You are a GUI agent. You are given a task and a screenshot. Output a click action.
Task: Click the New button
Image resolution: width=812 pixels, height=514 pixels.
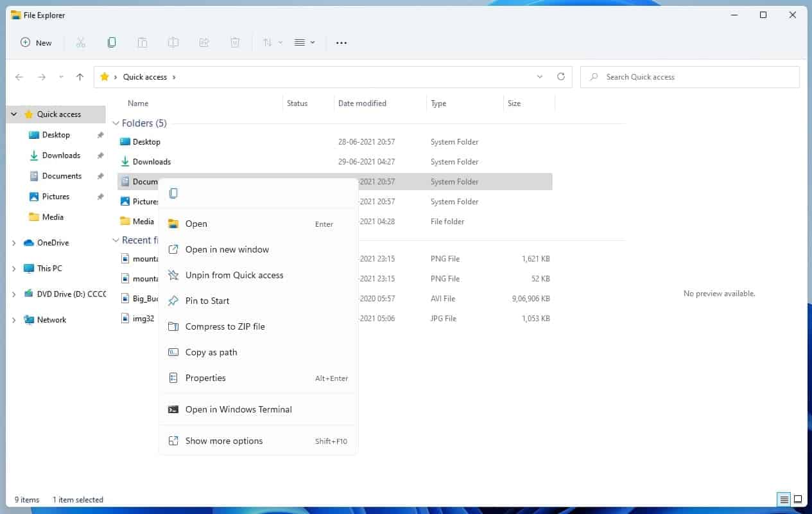tap(37, 42)
